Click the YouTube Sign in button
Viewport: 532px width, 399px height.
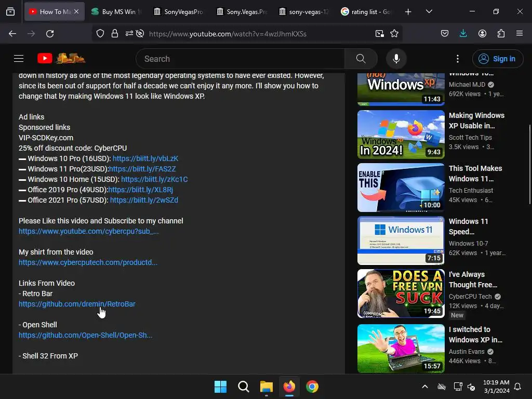pyautogui.click(x=498, y=59)
